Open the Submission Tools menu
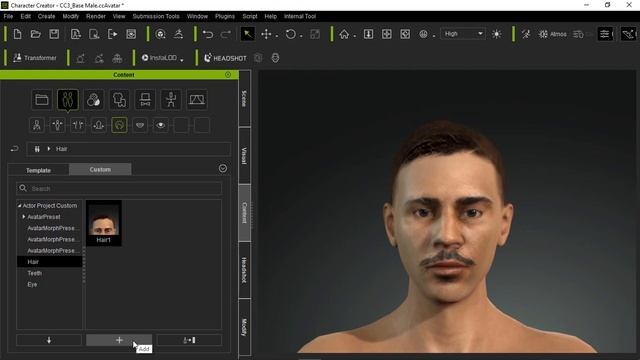 point(156,16)
